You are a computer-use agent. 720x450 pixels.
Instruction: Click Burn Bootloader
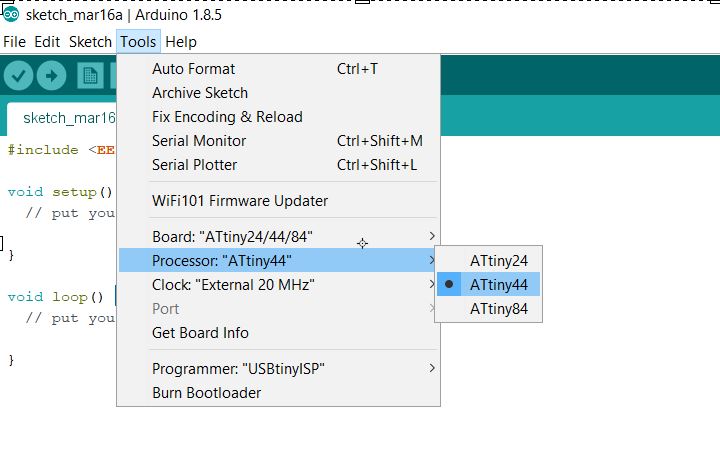tap(206, 393)
